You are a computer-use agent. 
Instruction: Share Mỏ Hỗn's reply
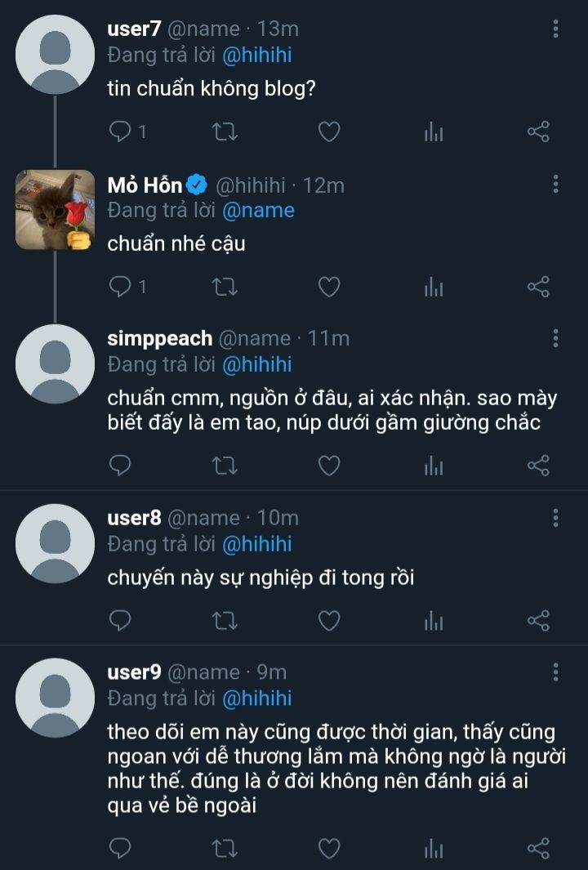538,286
